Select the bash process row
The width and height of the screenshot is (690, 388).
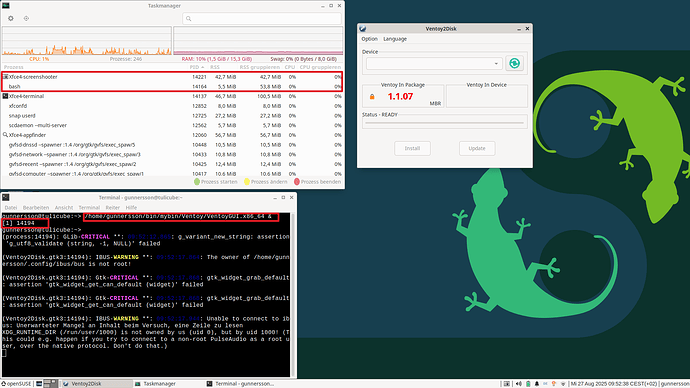172,87
